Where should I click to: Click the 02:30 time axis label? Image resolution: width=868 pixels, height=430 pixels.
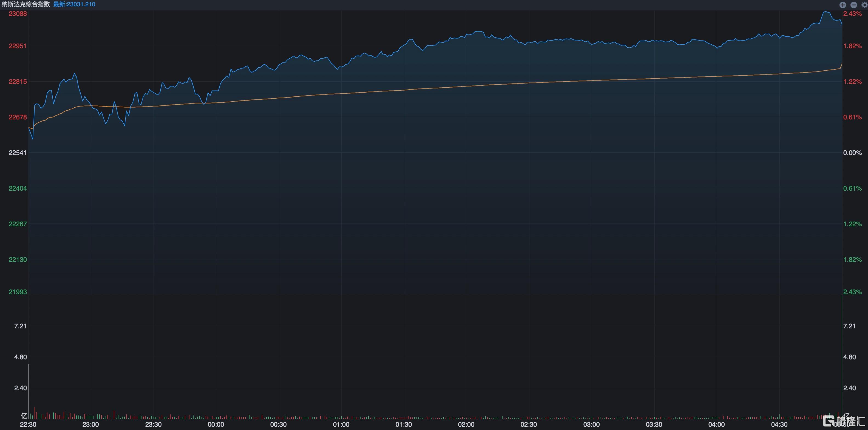click(x=529, y=425)
